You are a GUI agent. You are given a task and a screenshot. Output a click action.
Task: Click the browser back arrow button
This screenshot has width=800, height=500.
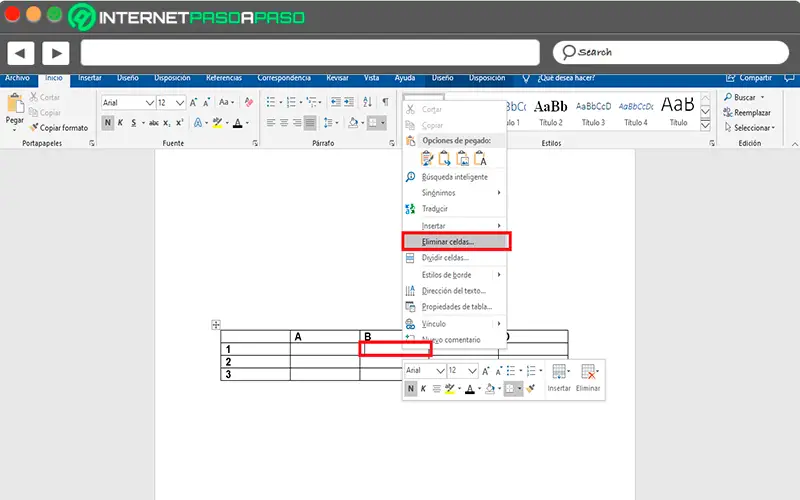click(x=20, y=53)
